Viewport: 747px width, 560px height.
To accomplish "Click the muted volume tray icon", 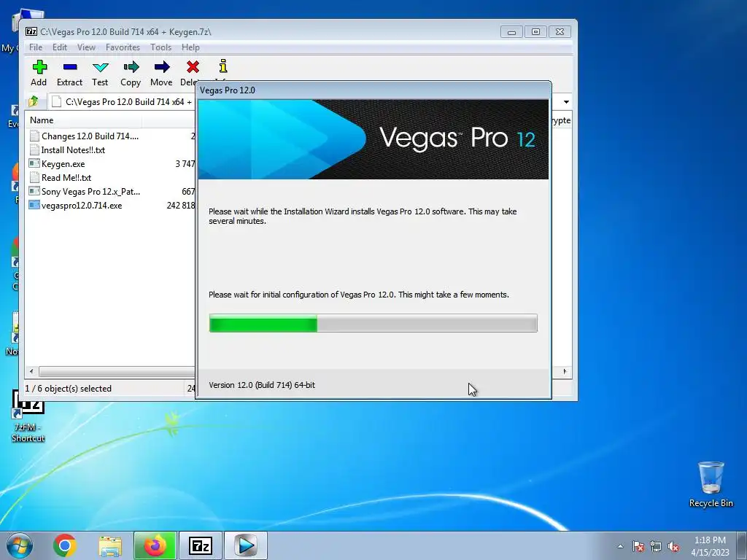I will point(673,547).
